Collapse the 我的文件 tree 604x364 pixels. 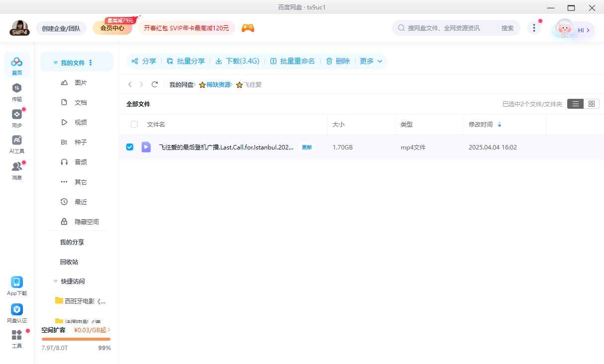pos(55,62)
